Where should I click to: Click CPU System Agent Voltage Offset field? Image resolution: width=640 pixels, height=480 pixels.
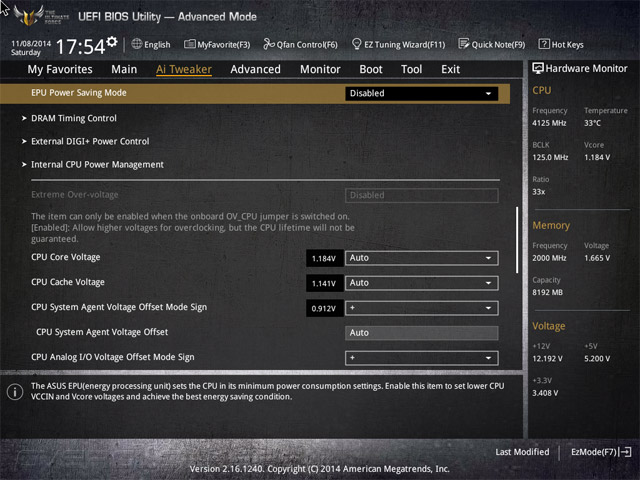pos(422,333)
